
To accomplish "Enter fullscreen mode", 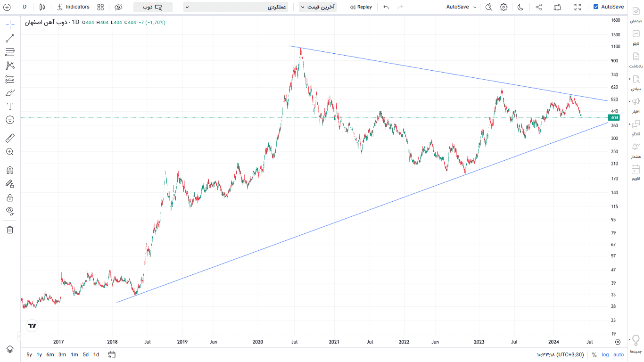I will pos(578,7).
